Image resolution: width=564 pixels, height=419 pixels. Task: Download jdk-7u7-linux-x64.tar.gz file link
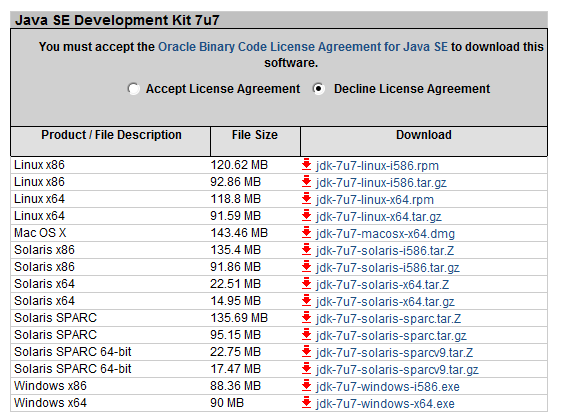tap(379, 217)
